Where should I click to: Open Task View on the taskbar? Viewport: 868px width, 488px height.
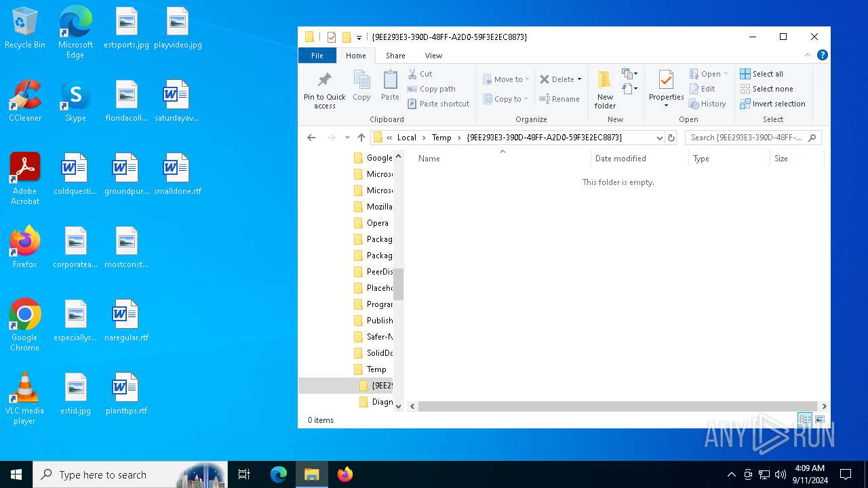coord(244,474)
